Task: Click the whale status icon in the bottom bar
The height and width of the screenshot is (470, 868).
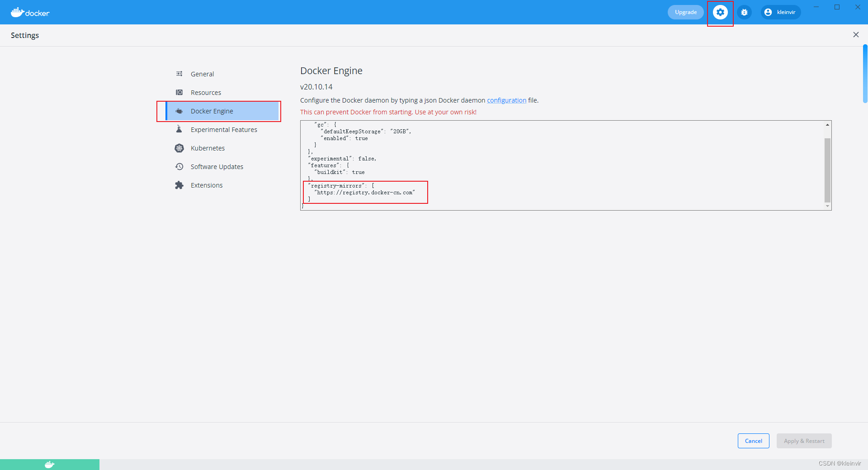Action: click(50, 465)
